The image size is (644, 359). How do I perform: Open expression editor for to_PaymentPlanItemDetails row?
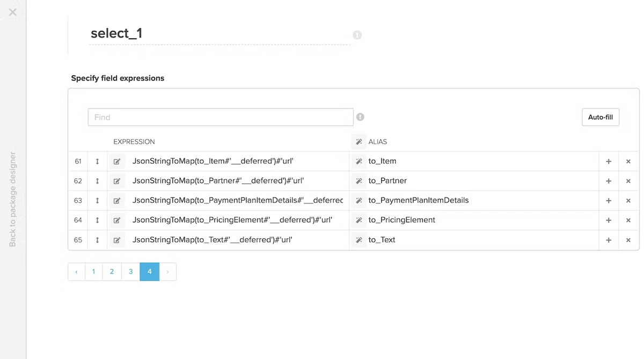[117, 201]
